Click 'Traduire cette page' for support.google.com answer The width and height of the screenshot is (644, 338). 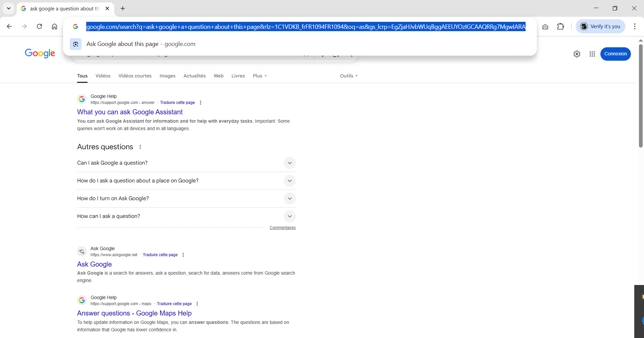(x=177, y=103)
